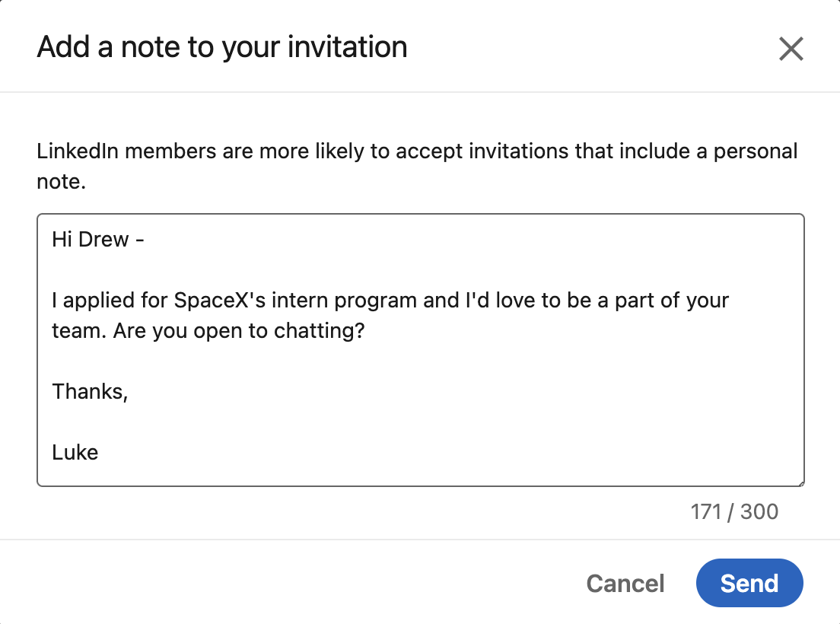840x624 pixels.
Task: Place cursor on the word 'chatting?'
Action: [320, 331]
